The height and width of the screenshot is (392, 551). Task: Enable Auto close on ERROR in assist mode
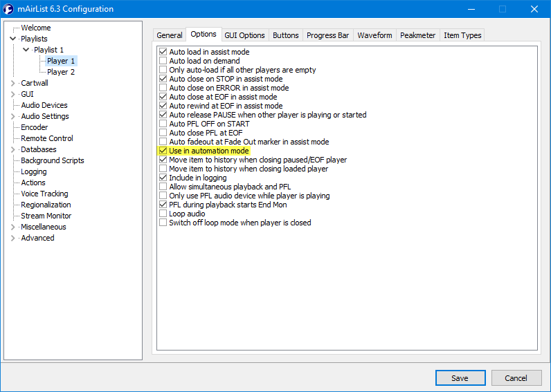(x=163, y=88)
